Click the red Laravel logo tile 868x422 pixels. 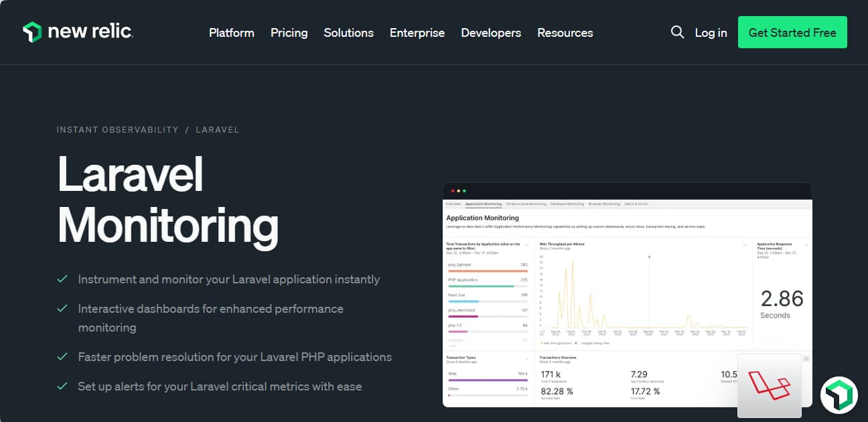coord(770,386)
